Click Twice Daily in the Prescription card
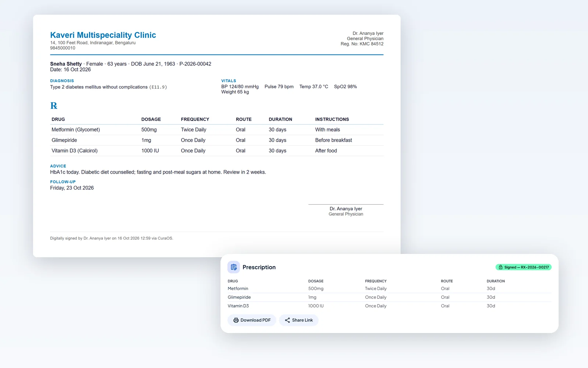Screen dimensions: 588x368 376,289
